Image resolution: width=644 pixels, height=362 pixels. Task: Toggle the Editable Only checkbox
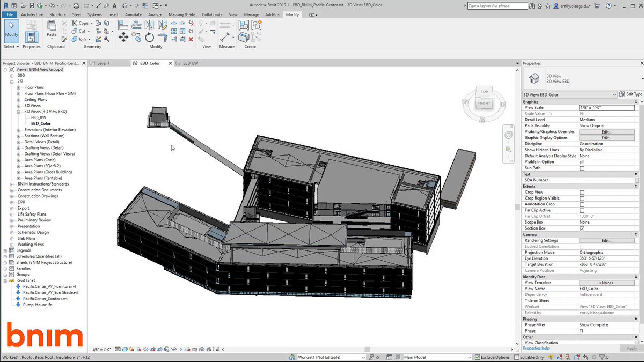click(517, 357)
